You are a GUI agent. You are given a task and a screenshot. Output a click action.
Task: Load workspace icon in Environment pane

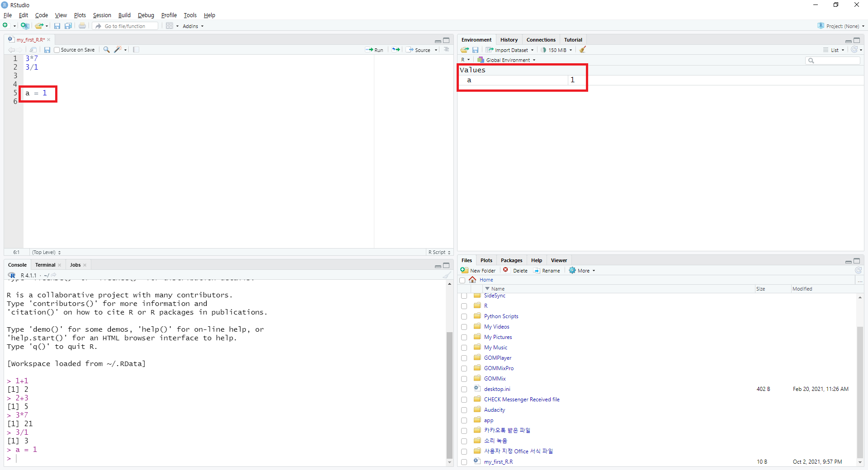464,50
